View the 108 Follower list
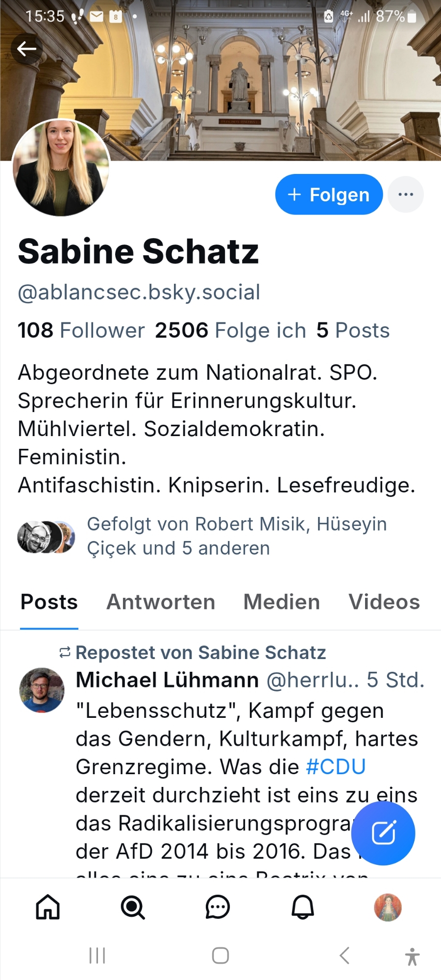The width and height of the screenshot is (441, 980). (x=81, y=330)
